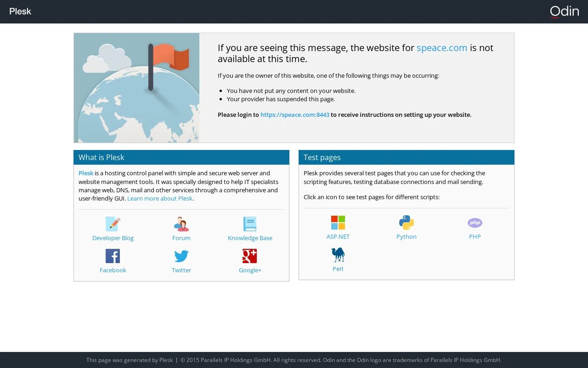Open the Forum people icon
Viewport: 588px width, 368px height.
tap(181, 224)
